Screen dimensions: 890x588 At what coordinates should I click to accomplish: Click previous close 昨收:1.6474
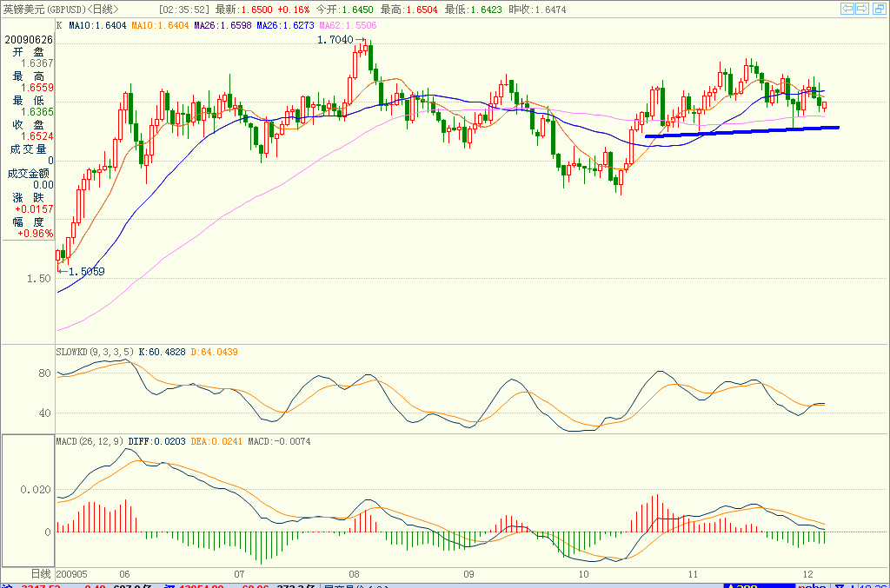(537, 10)
